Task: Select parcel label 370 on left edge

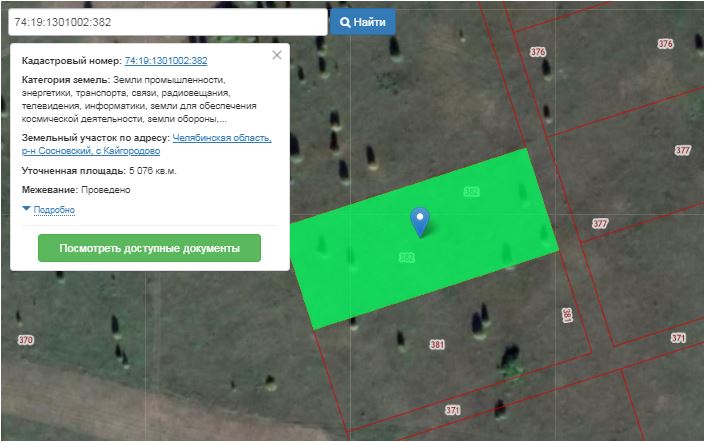Action: click(26, 341)
